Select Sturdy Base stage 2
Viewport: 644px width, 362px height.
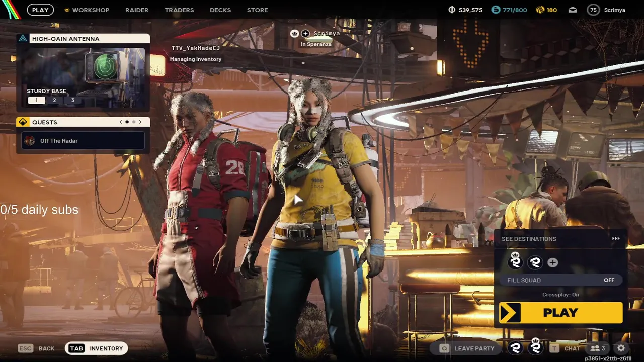(x=54, y=100)
